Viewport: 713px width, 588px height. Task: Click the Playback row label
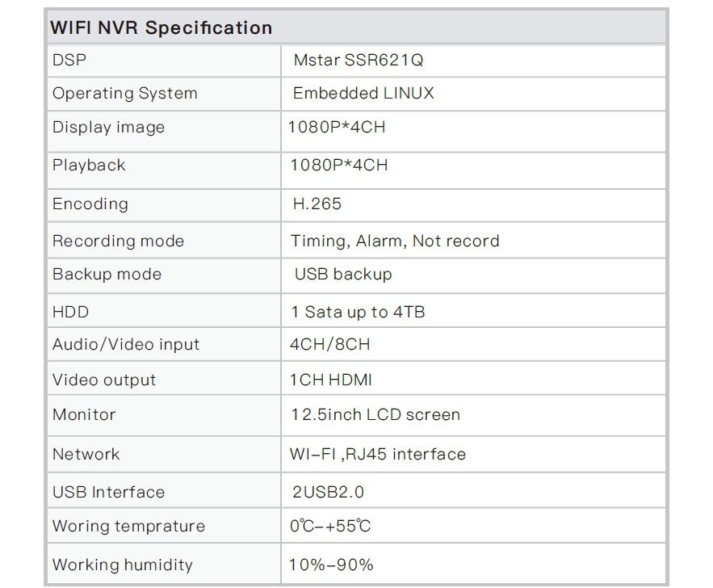(89, 165)
